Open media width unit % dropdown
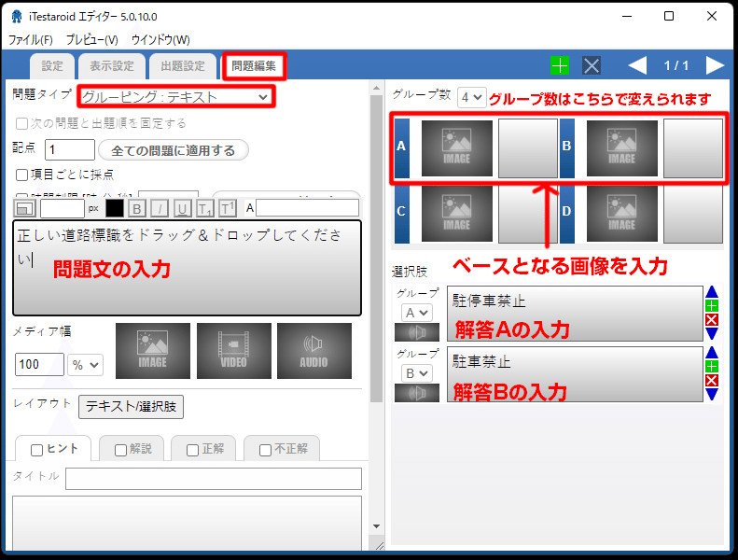The image size is (738, 560). (x=85, y=365)
